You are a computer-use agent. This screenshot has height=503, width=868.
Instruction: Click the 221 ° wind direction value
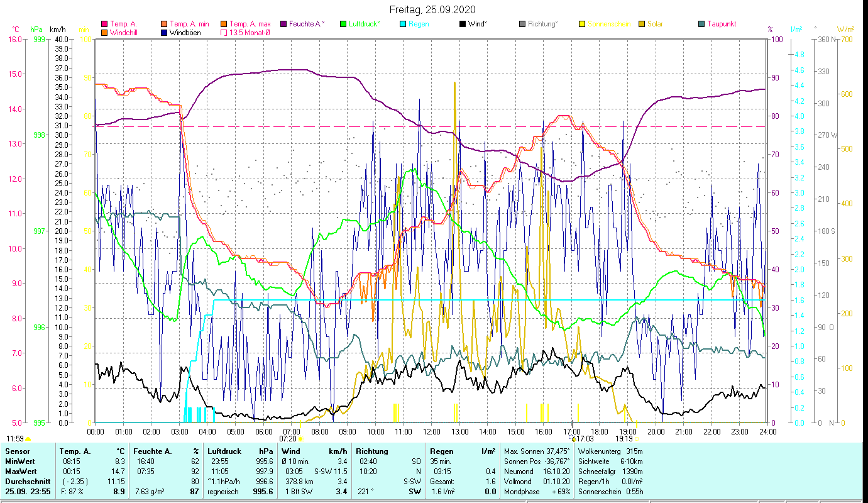pos(365,492)
